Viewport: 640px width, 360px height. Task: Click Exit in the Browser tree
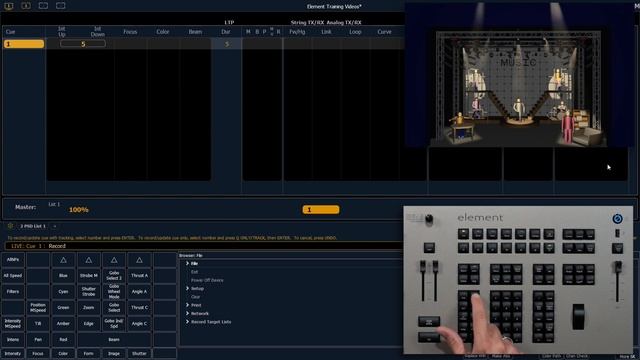(x=194, y=272)
